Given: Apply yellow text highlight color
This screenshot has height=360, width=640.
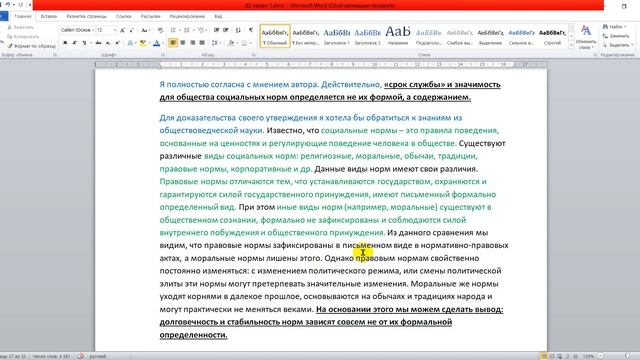Looking at the screenshot, I should tap(142, 43).
